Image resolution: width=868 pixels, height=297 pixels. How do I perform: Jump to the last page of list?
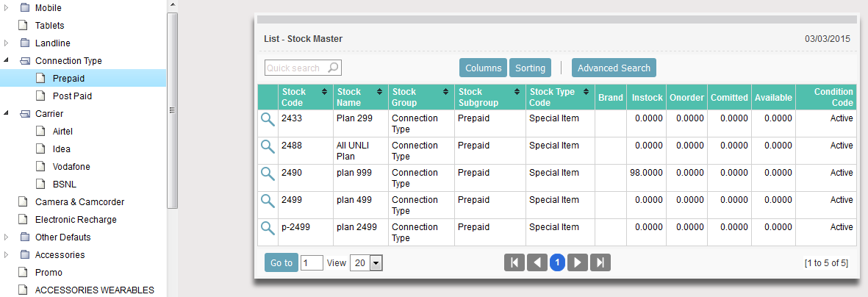tap(600, 262)
